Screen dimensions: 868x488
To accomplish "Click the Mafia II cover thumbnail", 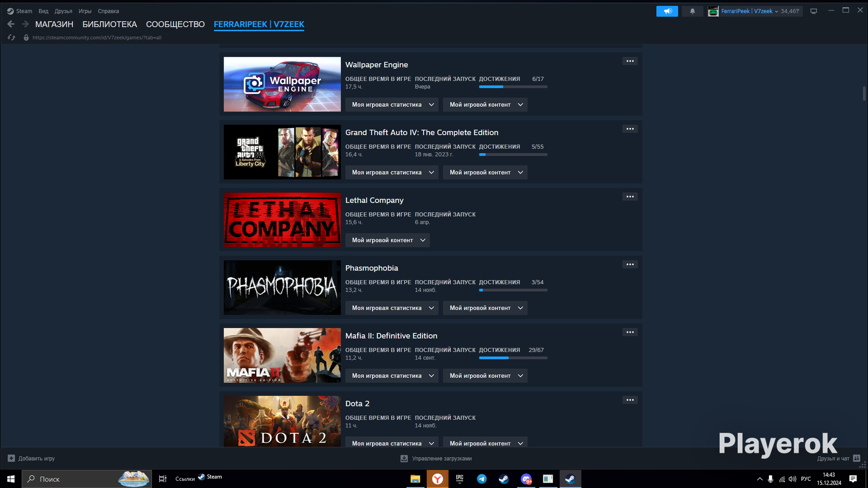I will click(282, 356).
